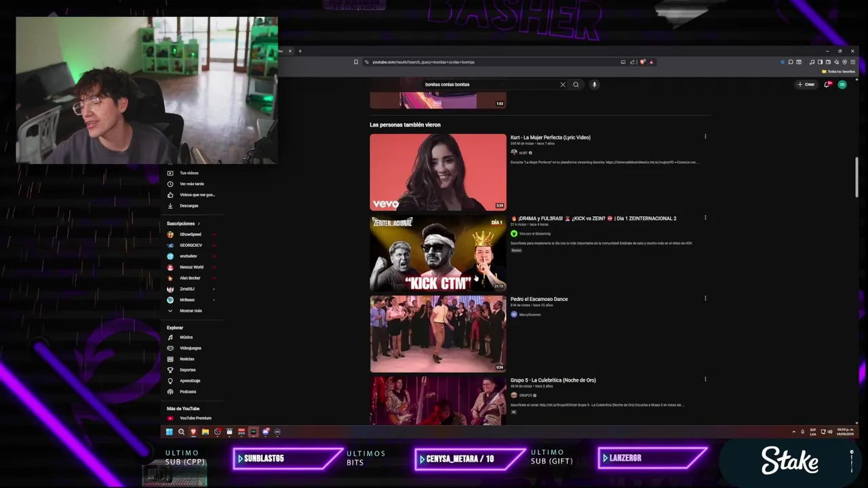Open the notifications bell
This screenshot has width=868, height=488.
[x=827, y=85]
